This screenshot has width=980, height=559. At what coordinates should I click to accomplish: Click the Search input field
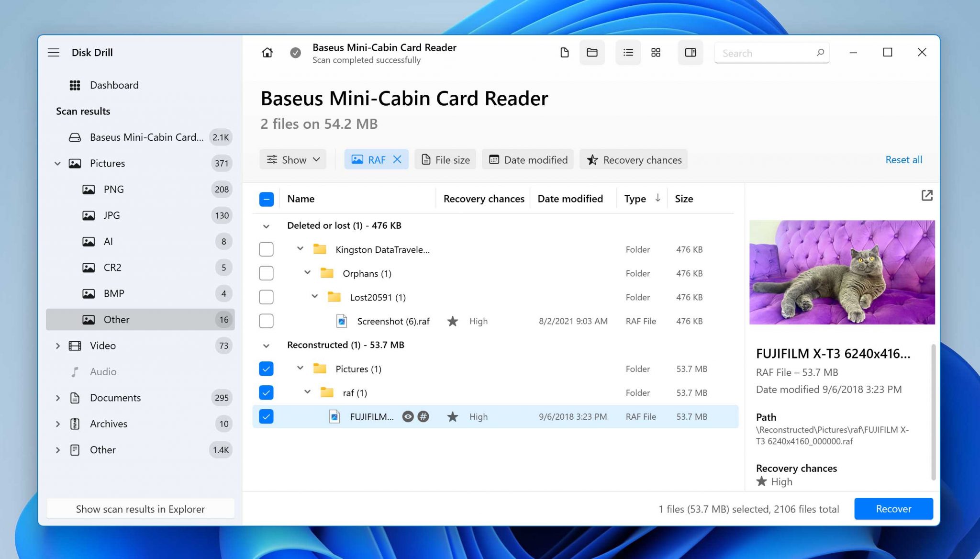pyautogui.click(x=766, y=53)
